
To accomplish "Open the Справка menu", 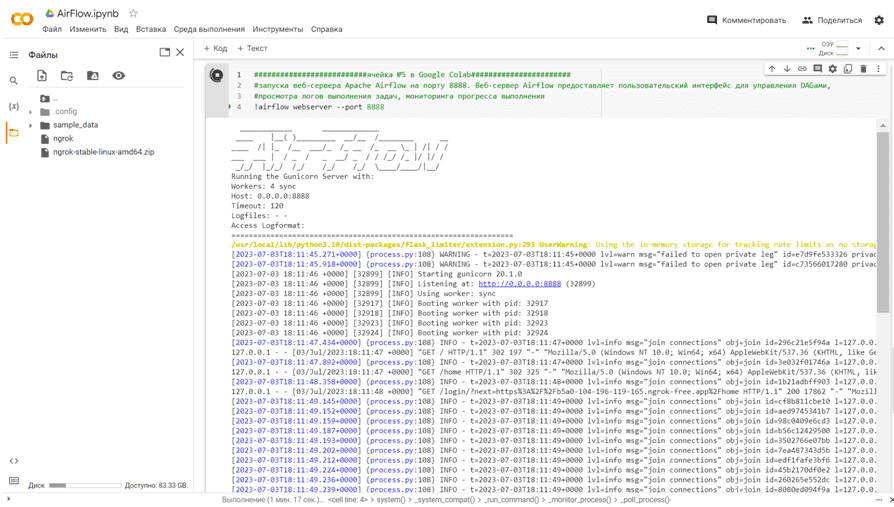I will click(327, 29).
